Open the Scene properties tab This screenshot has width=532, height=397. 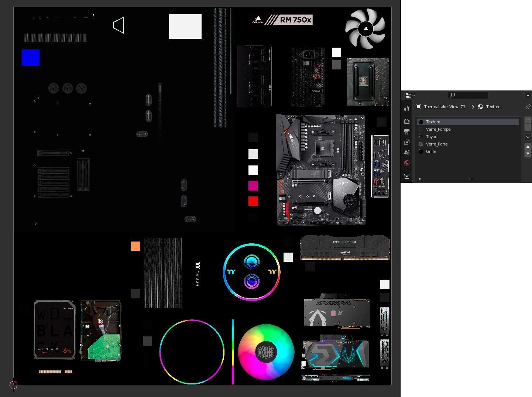(407, 152)
